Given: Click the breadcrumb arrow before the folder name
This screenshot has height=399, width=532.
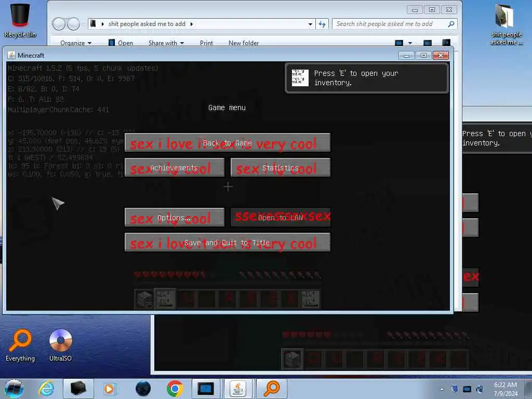Looking at the screenshot, I should [x=103, y=24].
